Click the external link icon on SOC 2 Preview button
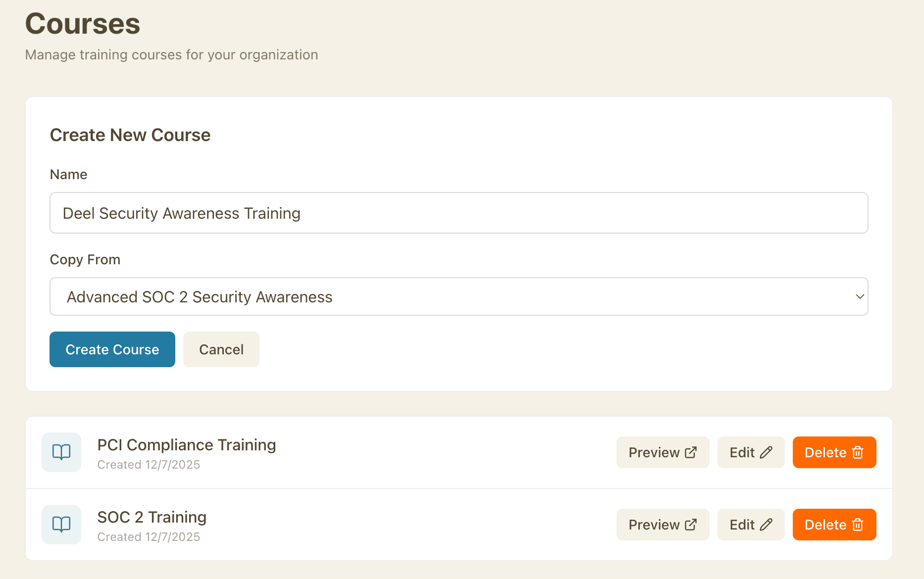The height and width of the screenshot is (579, 924). click(x=691, y=524)
